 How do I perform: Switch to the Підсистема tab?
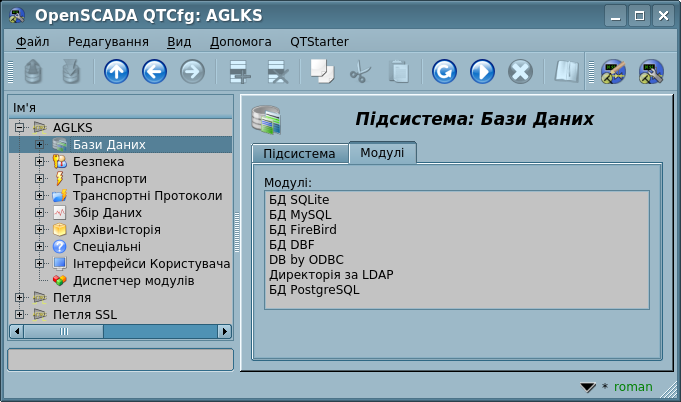pyautogui.click(x=298, y=153)
